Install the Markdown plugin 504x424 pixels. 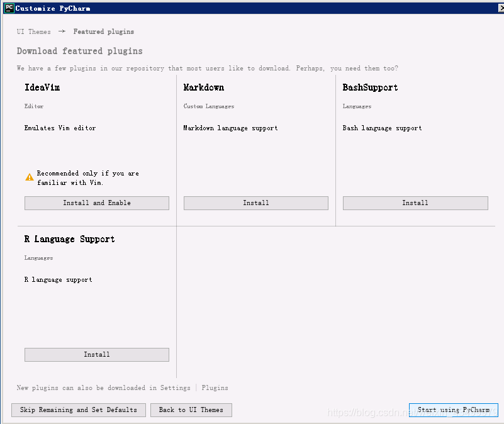coord(256,203)
